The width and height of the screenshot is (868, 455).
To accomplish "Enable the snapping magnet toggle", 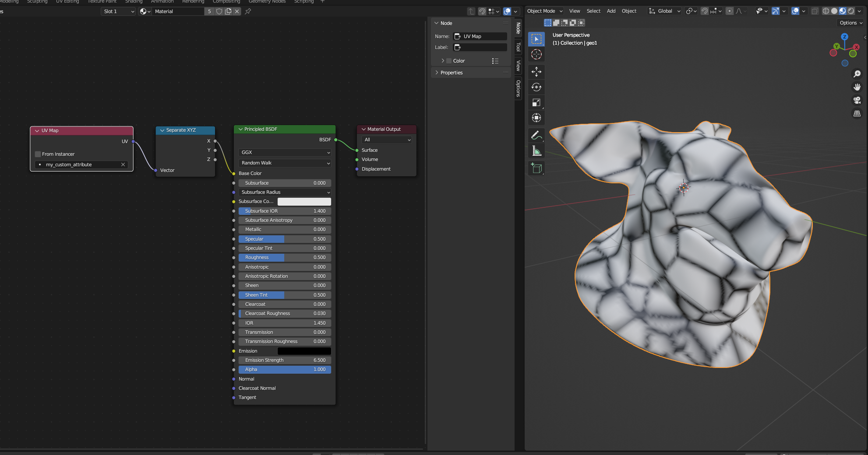I will (704, 11).
